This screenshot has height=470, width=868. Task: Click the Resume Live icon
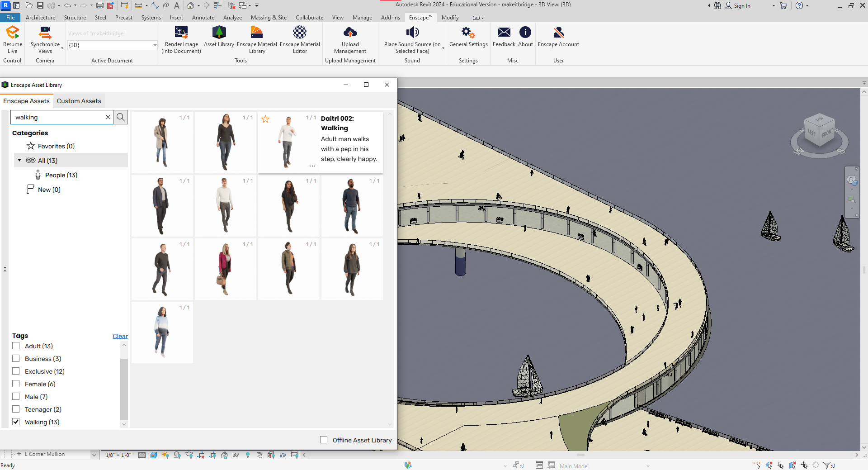pyautogui.click(x=13, y=33)
